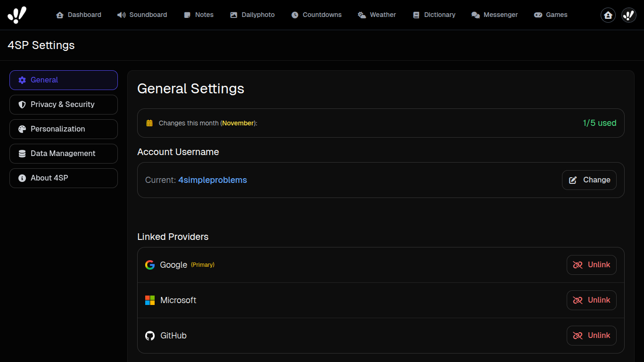The image size is (644, 362).
Task: Click the Soundboard speaker icon
Action: coord(121,15)
